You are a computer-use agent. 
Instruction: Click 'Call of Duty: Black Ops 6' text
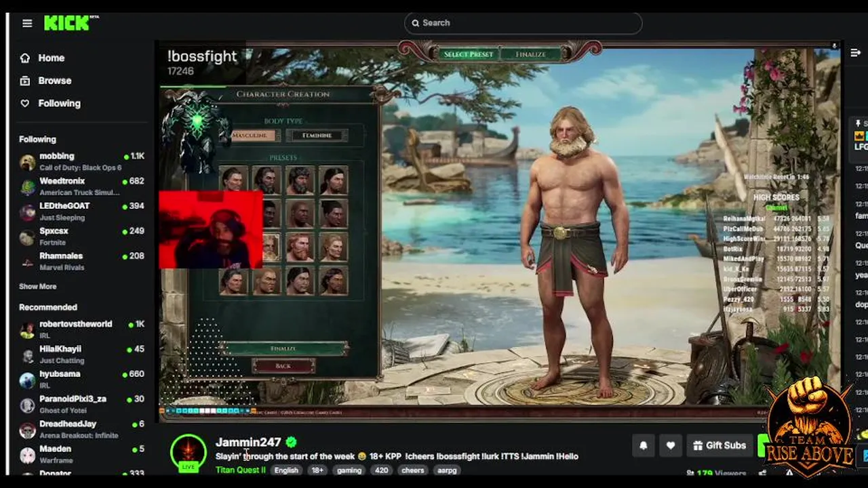pos(81,168)
